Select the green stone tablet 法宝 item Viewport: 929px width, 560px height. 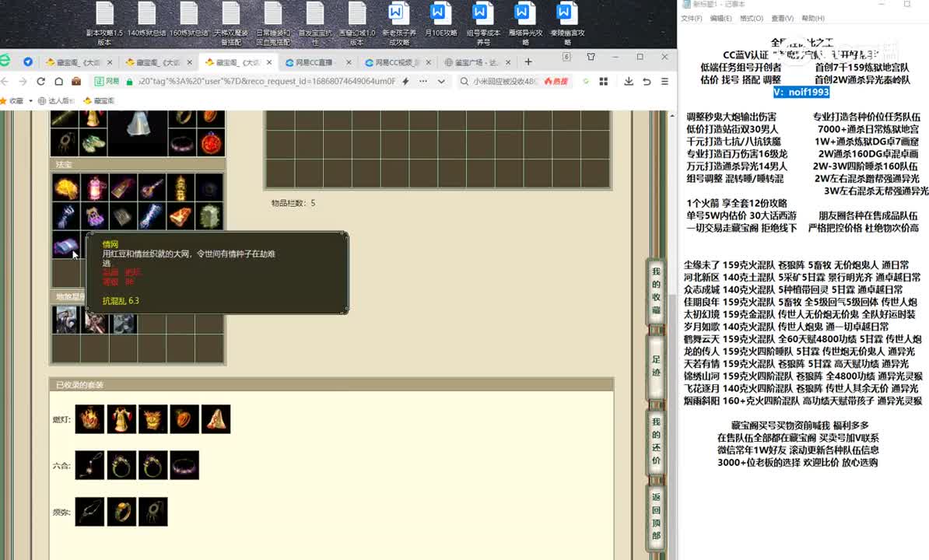click(209, 216)
